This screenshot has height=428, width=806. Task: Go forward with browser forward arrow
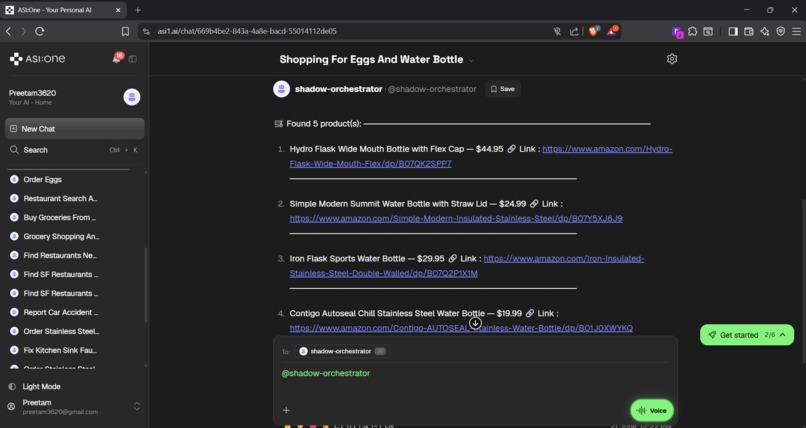coord(24,31)
